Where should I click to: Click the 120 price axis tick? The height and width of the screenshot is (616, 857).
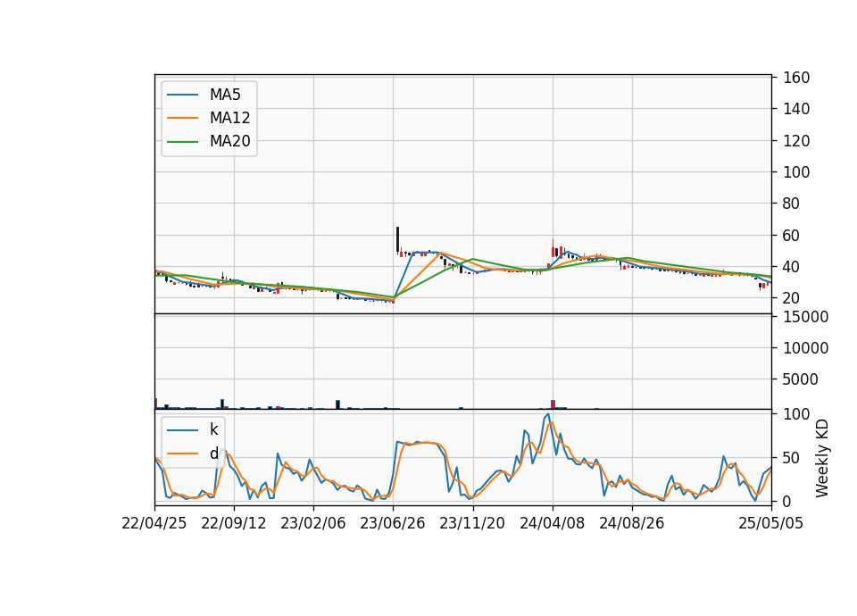[796, 141]
